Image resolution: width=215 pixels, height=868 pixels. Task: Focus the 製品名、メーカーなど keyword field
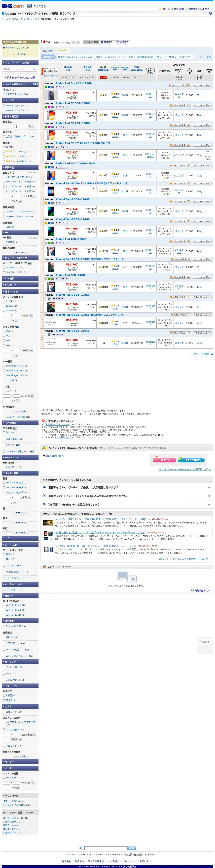[17, 69]
